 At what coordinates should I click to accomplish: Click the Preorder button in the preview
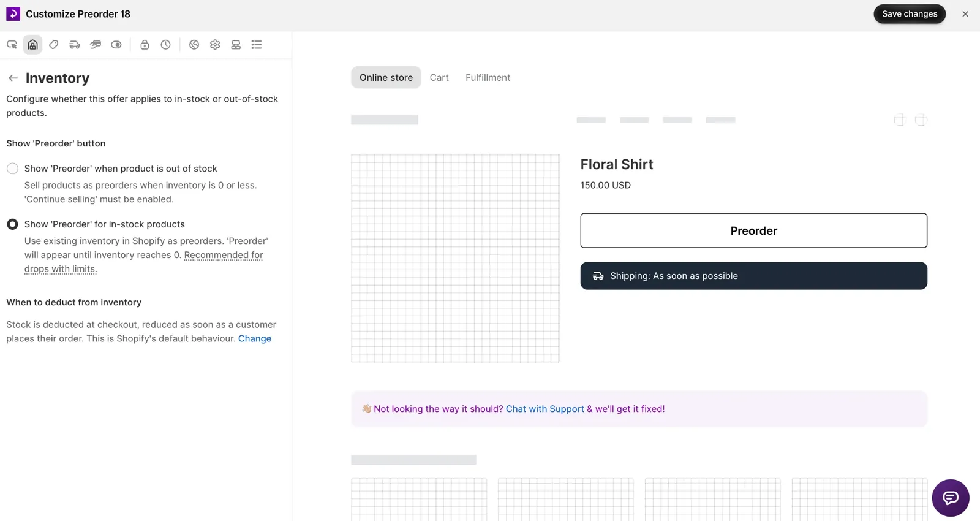tap(753, 231)
